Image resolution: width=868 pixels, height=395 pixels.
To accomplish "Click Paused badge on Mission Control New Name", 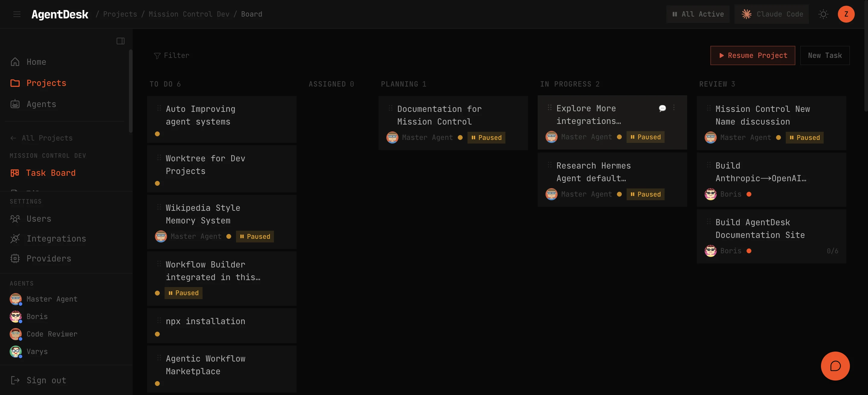I will [805, 137].
